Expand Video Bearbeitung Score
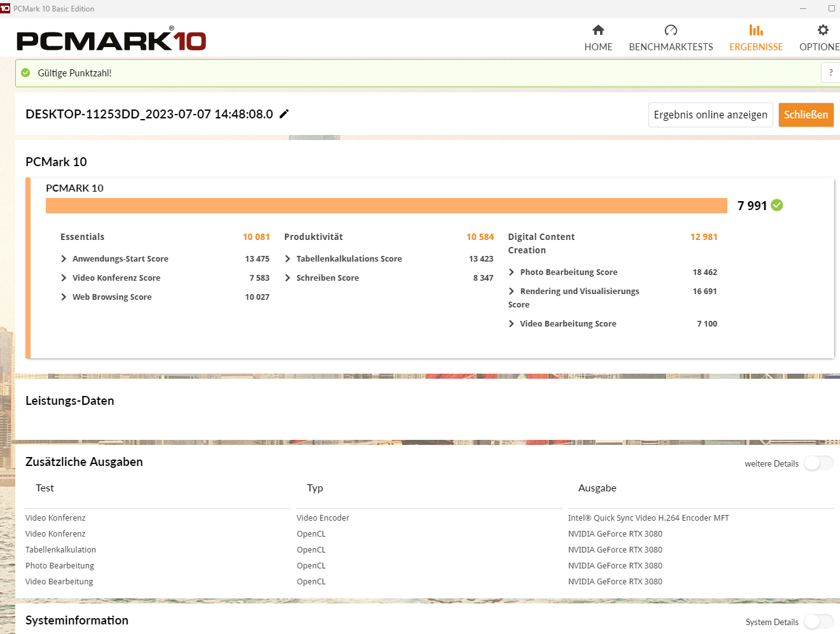 click(512, 323)
